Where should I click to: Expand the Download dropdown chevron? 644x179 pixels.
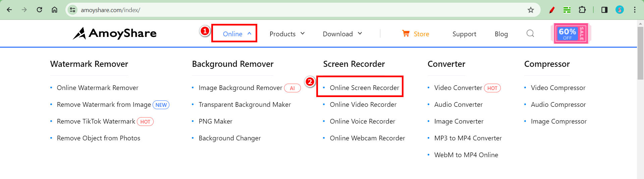click(360, 33)
